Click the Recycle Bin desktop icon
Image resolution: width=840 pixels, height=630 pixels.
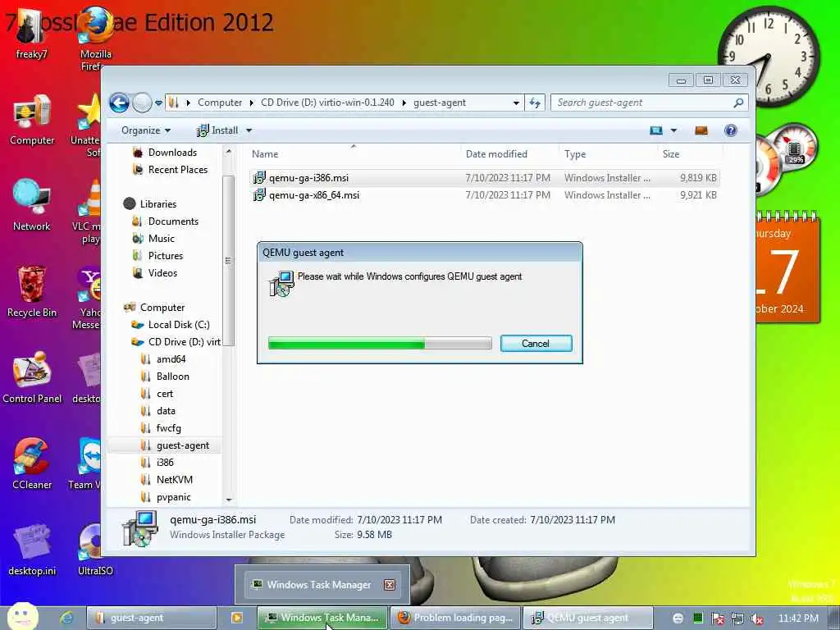[x=32, y=291]
